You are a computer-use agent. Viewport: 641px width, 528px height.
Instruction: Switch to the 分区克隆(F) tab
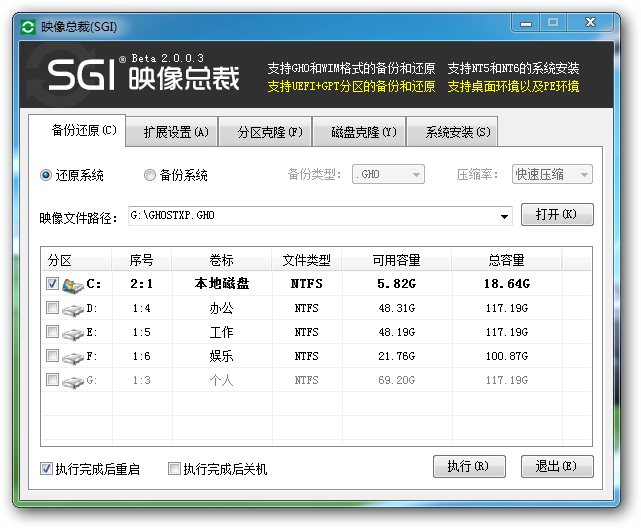[265, 132]
